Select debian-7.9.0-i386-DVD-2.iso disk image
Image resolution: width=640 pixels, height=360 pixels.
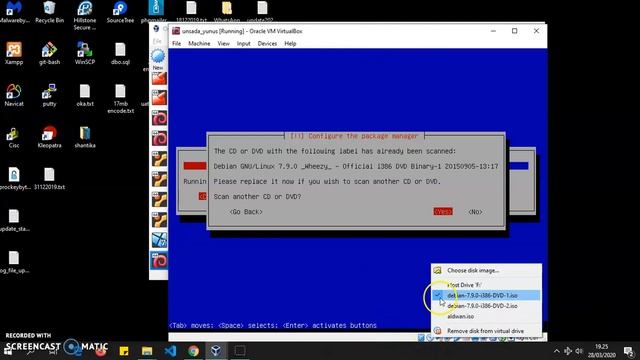[487, 306]
